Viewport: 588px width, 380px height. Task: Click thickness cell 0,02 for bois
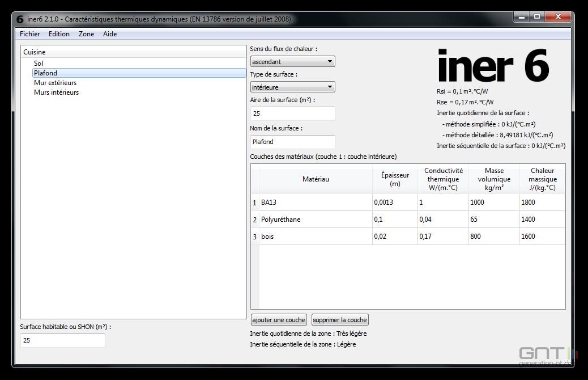(395, 237)
